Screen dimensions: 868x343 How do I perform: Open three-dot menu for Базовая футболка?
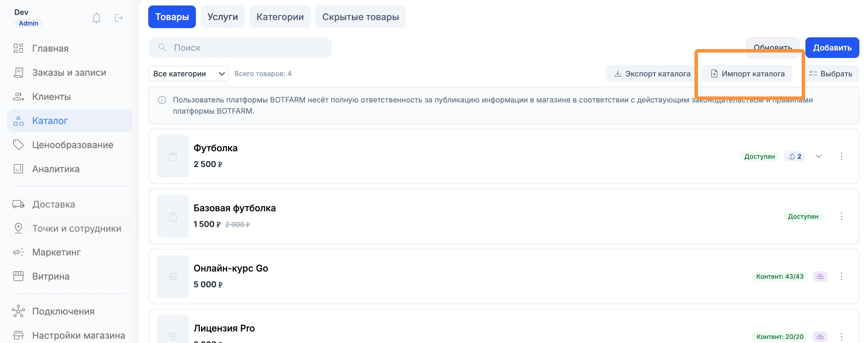click(841, 216)
